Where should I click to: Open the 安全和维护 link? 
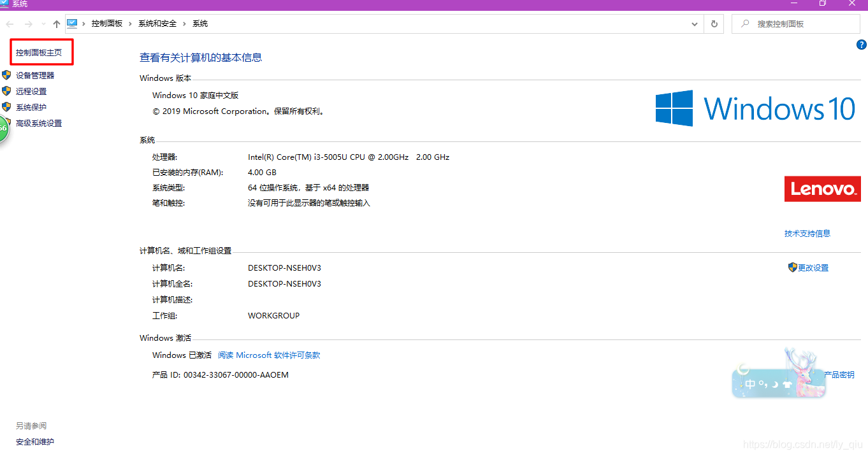pos(35,441)
